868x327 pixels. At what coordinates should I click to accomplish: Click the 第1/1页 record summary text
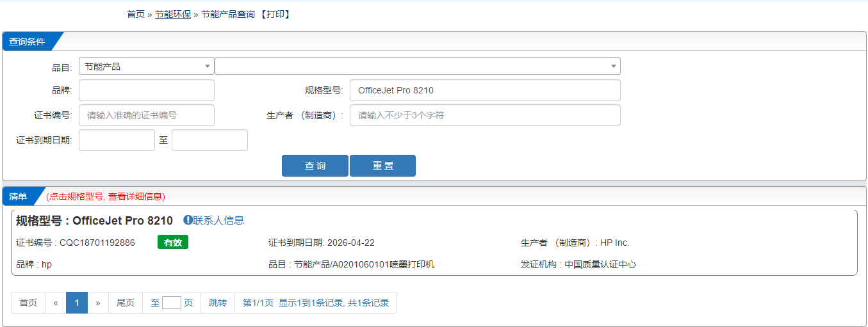(316, 303)
